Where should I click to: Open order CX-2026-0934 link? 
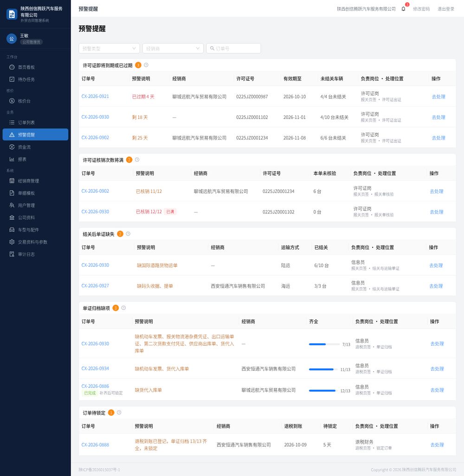click(95, 368)
